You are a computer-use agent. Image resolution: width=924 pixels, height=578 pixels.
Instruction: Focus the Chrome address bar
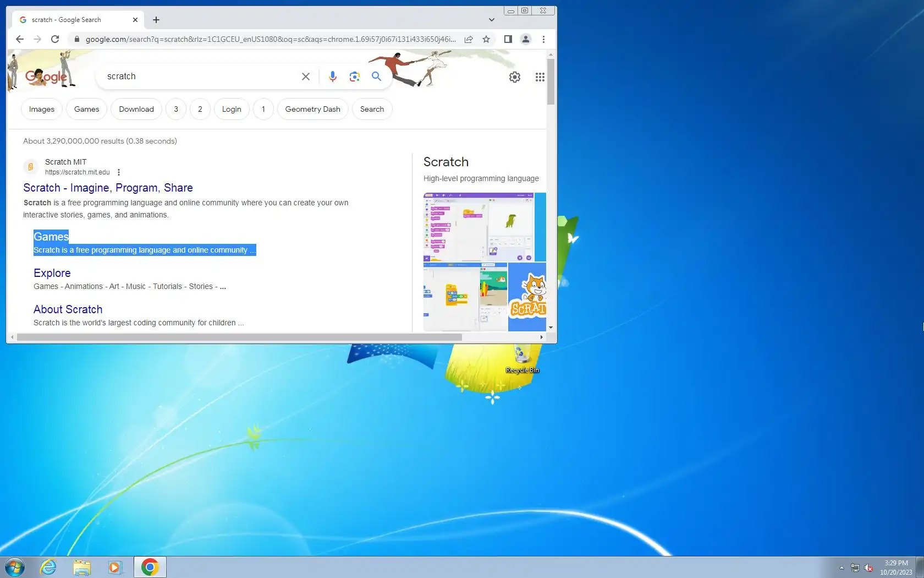click(271, 39)
